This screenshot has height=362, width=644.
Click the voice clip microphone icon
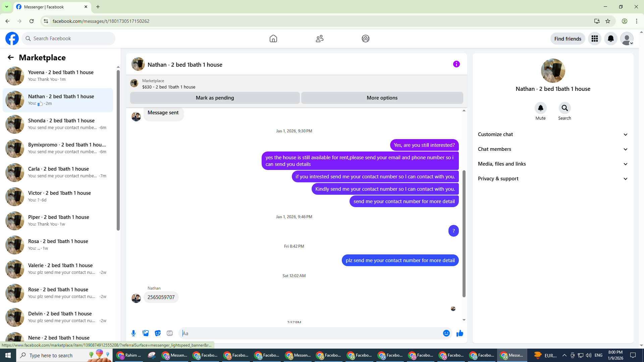pyautogui.click(x=133, y=333)
